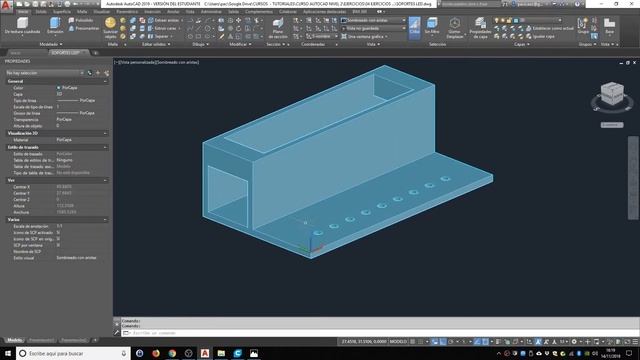This screenshot has height=360, width=640.
Task: Open the Sólido ribbon tab
Action: (x=41, y=12)
